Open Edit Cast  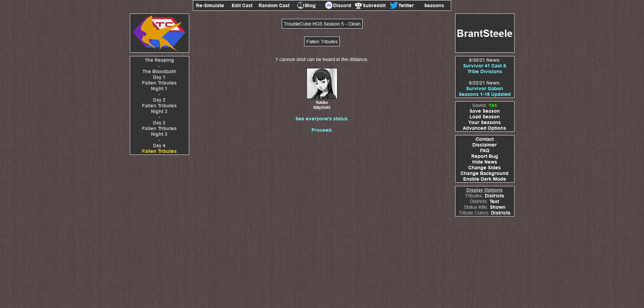(242, 6)
